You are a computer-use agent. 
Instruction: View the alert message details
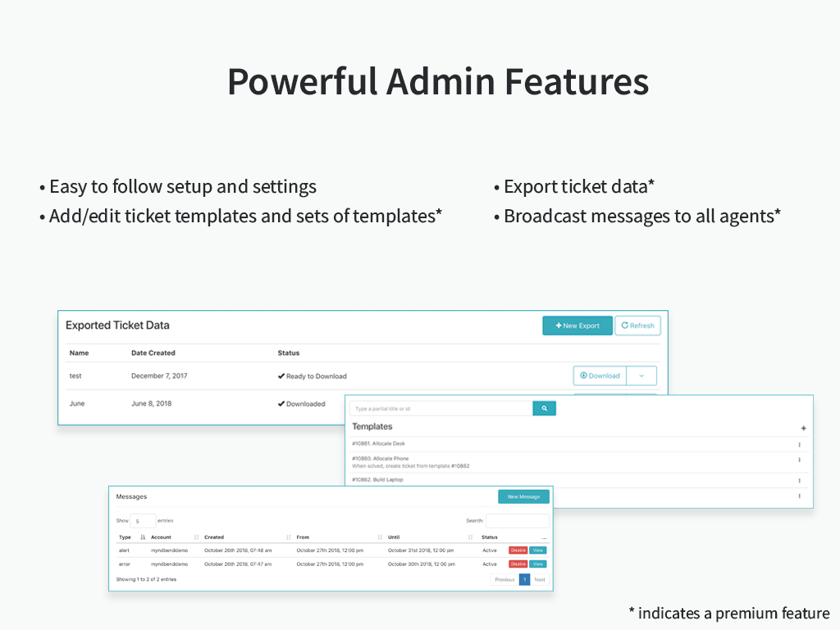(x=537, y=550)
